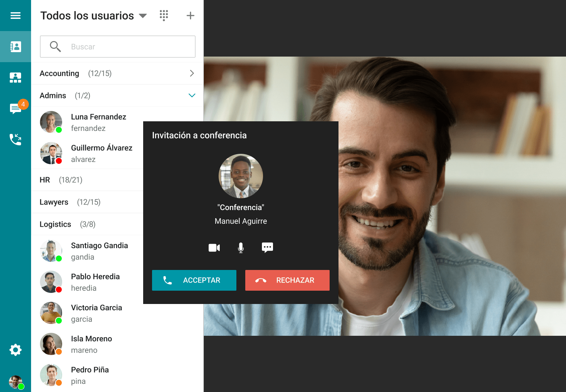This screenshot has width=566, height=392.
Task: Open the call history sidebar icon
Action: tap(16, 139)
